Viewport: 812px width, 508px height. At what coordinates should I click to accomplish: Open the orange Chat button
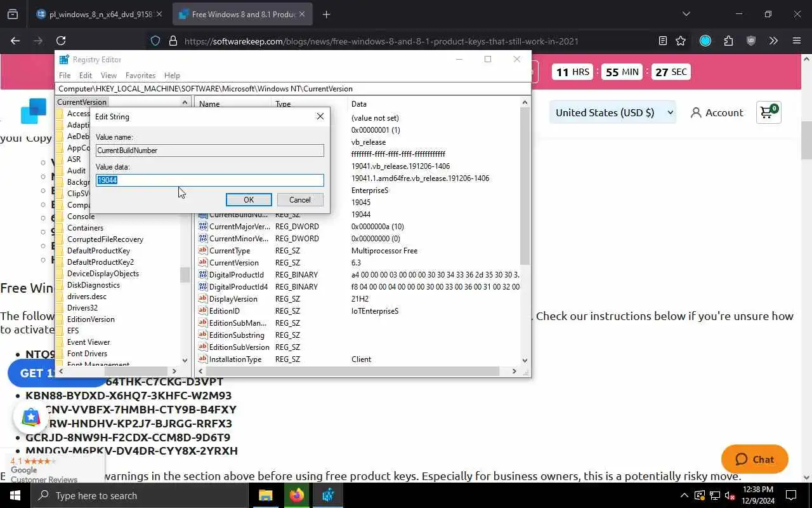(755, 459)
